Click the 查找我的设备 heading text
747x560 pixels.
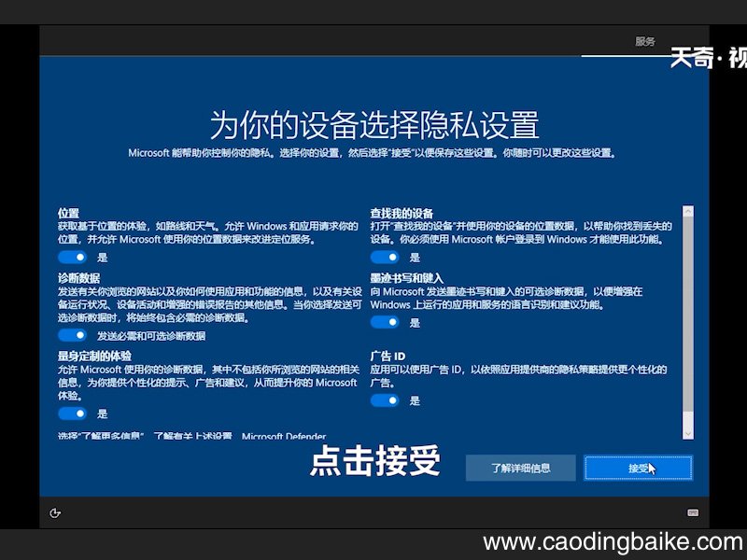402,214
